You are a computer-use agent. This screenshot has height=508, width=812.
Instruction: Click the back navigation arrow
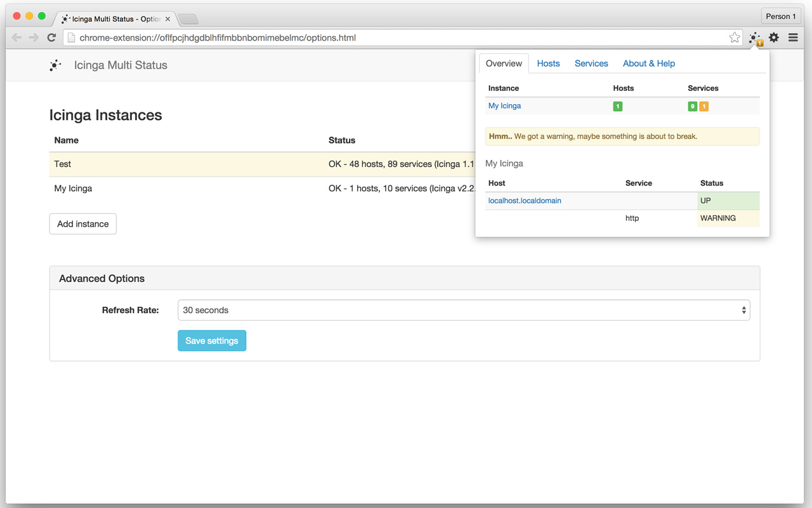[16, 37]
